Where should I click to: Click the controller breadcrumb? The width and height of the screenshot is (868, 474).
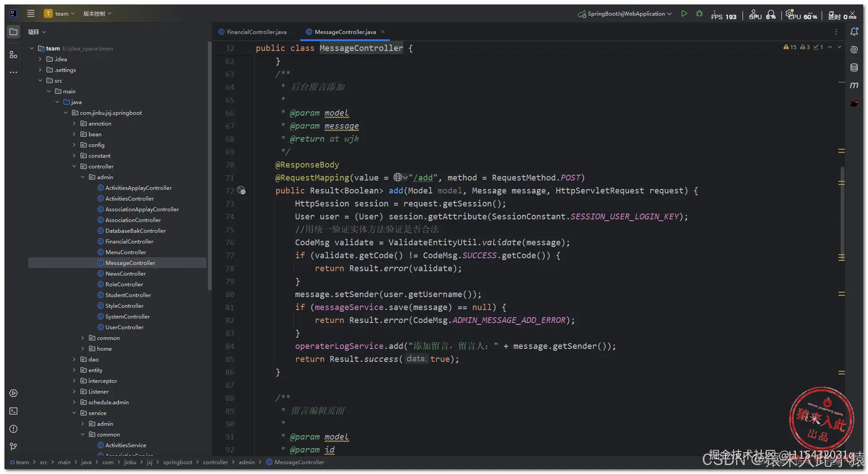coord(216,462)
